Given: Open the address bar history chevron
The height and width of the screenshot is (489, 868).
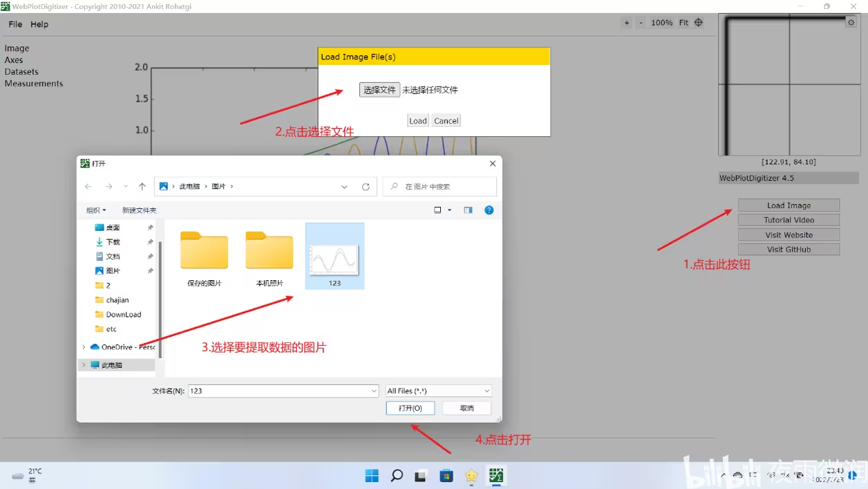Looking at the screenshot, I should (344, 186).
